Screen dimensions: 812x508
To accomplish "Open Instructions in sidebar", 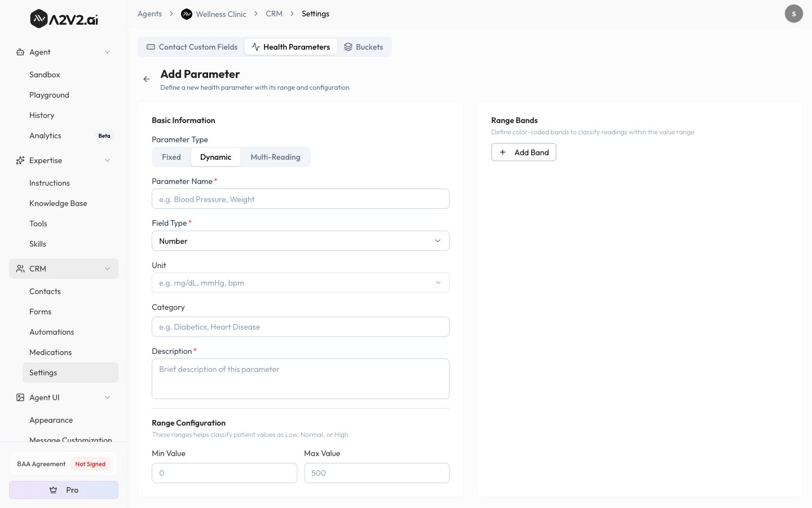I will (x=70, y=183).
